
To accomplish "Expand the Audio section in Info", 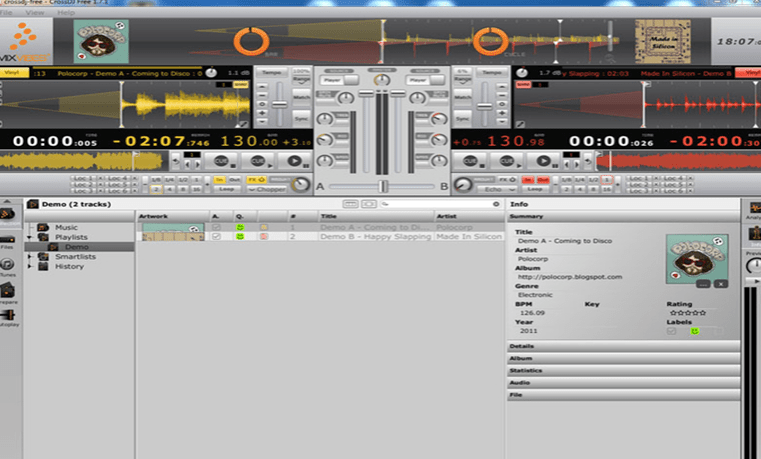I will (x=623, y=382).
